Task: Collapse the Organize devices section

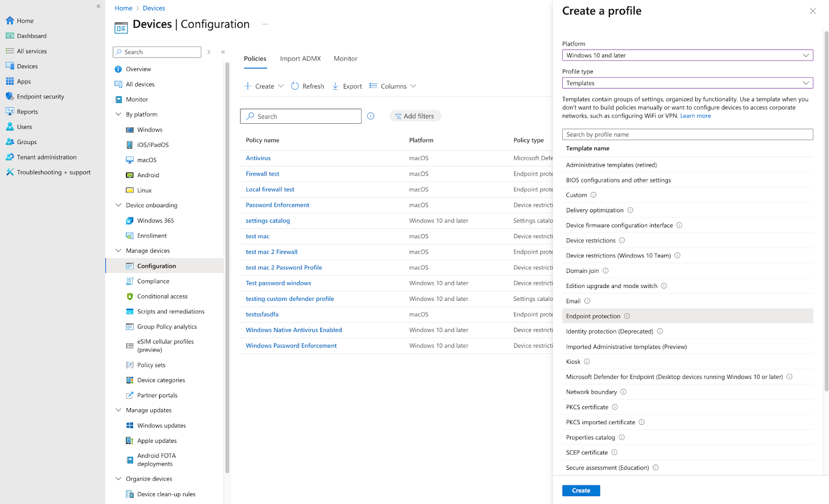Action: (118, 479)
